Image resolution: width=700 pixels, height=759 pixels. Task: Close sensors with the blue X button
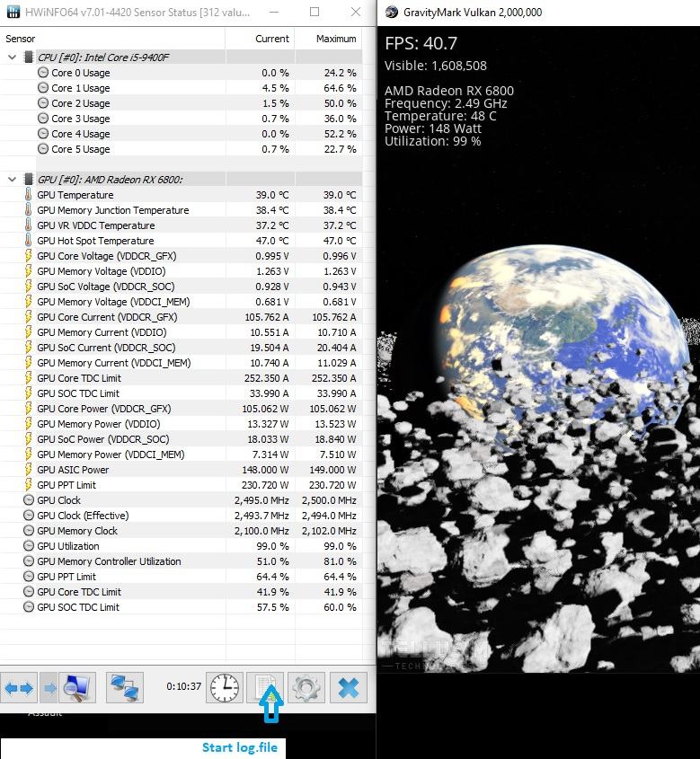(349, 687)
